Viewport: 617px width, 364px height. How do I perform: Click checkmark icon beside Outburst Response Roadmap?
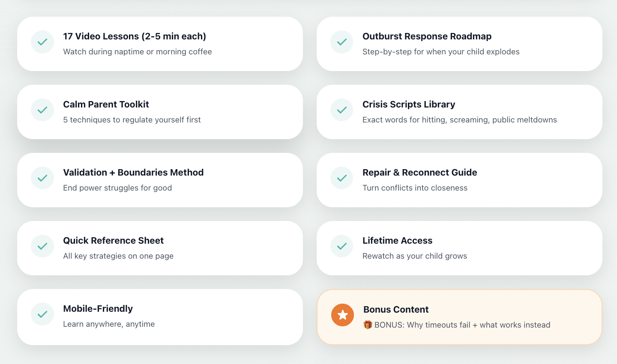pos(342,42)
